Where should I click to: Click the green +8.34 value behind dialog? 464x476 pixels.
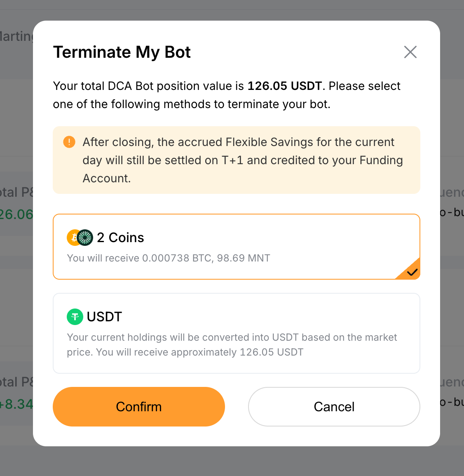pos(16,404)
